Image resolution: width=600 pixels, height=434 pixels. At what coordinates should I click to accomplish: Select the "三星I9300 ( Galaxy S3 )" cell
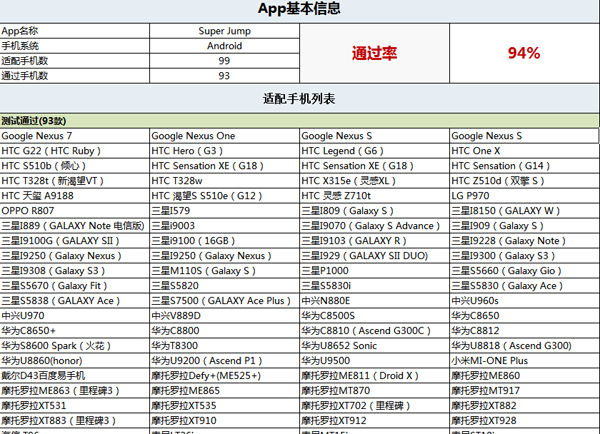pyautogui.click(x=524, y=256)
